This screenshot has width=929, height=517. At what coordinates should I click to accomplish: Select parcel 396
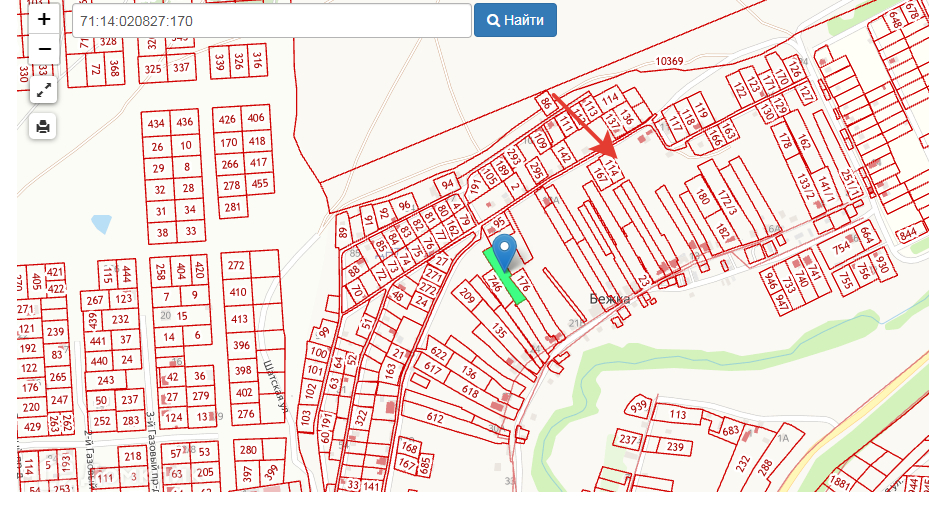[241, 345]
